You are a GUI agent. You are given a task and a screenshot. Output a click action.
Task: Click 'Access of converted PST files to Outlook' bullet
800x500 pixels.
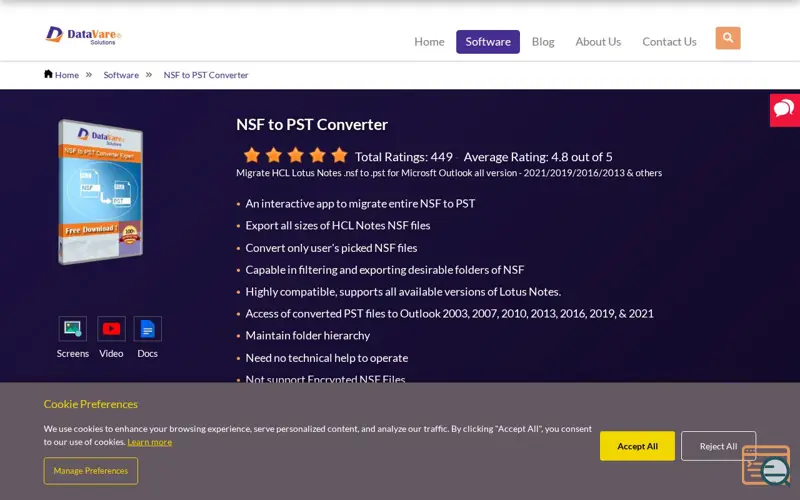(x=449, y=313)
